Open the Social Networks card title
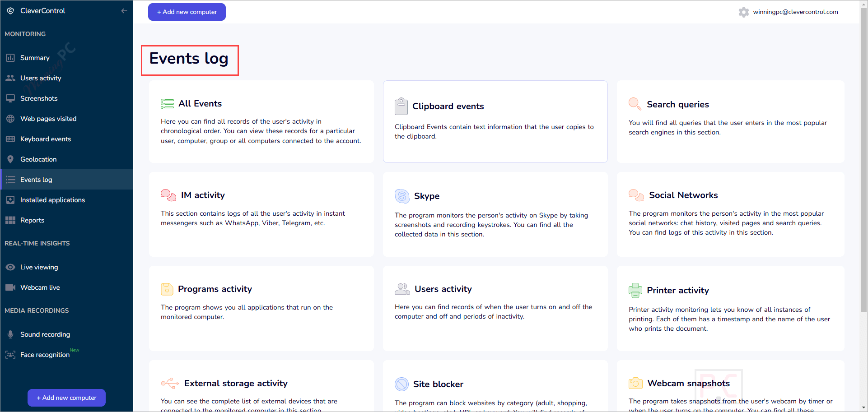Image resolution: width=868 pixels, height=412 pixels. pyautogui.click(x=683, y=195)
